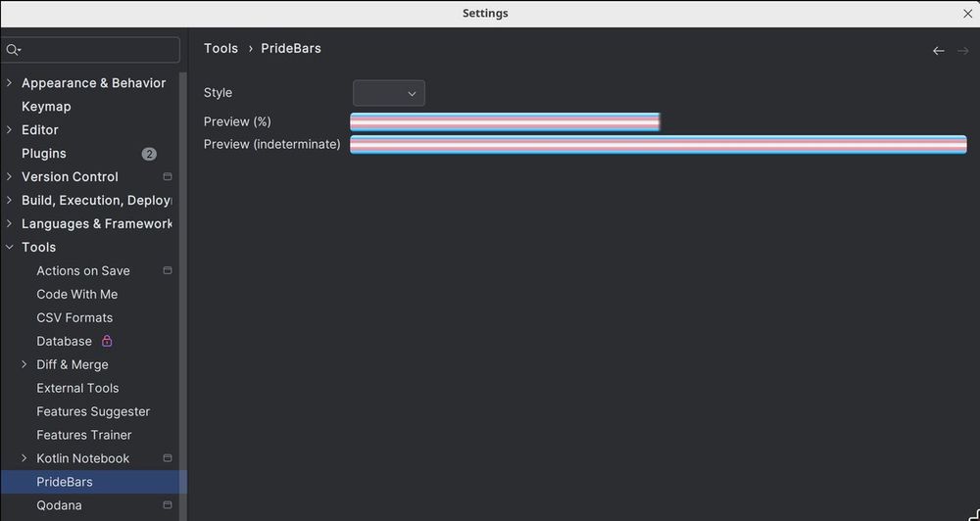Click the Tools breadcrumb link
The image size is (980, 521).
pyautogui.click(x=220, y=48)
